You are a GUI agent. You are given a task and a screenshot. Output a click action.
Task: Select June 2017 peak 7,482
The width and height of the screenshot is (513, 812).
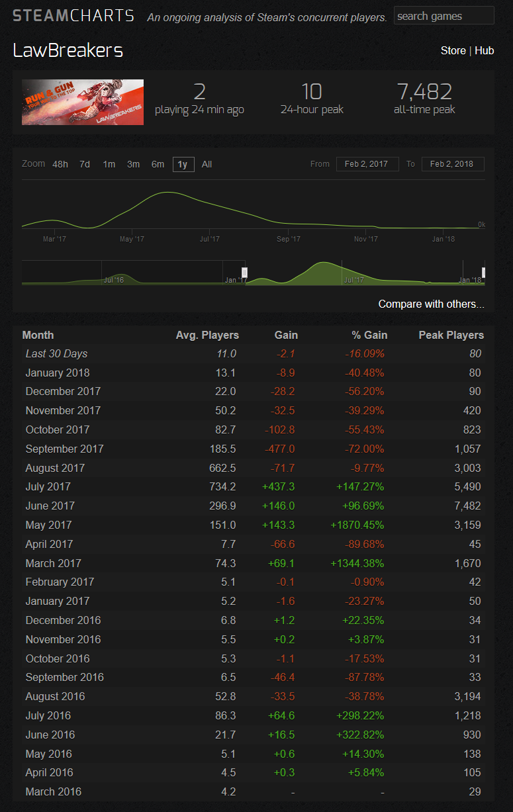(x=468, y=506)
